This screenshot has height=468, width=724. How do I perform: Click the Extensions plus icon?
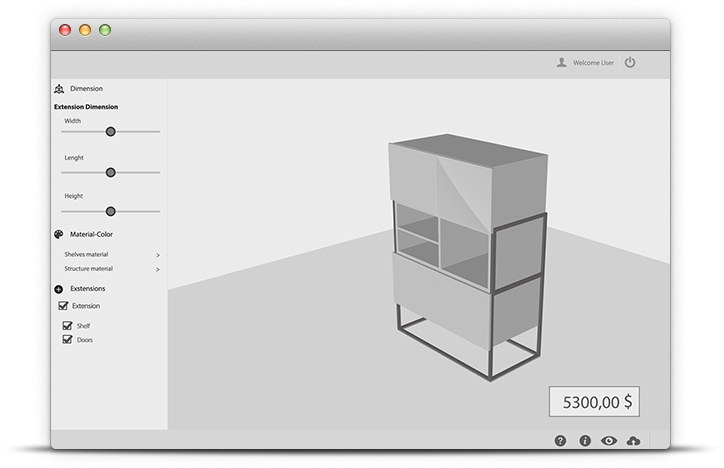59,289
